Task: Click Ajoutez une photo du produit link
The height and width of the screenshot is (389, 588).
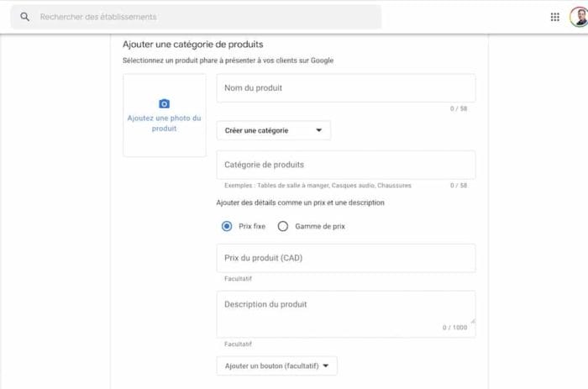Action: pyautogui.click(x=165, y=123)
